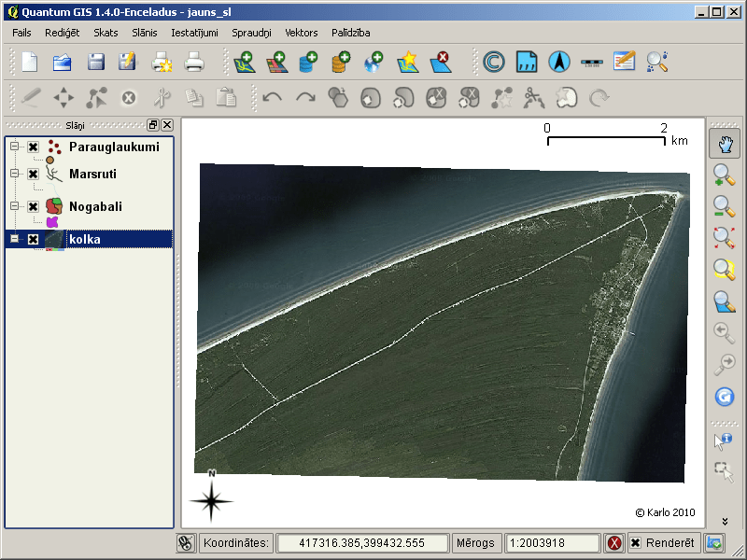Open a project with the folder icon
The height and width of the screenshot is (560, 747).
click(x=63, y=63)
